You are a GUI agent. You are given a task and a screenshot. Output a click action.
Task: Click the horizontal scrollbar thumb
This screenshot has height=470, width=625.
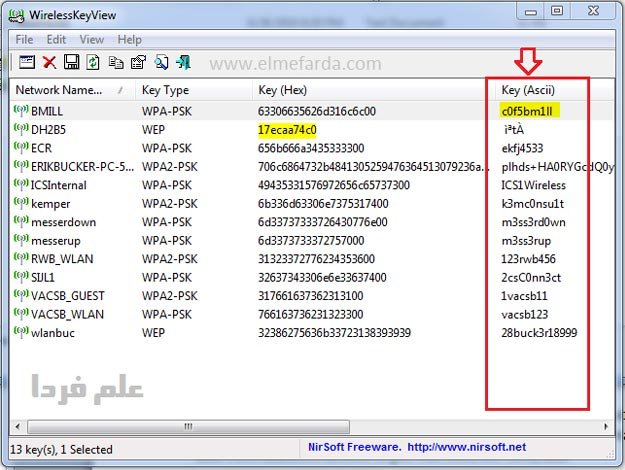pos(188,427)
